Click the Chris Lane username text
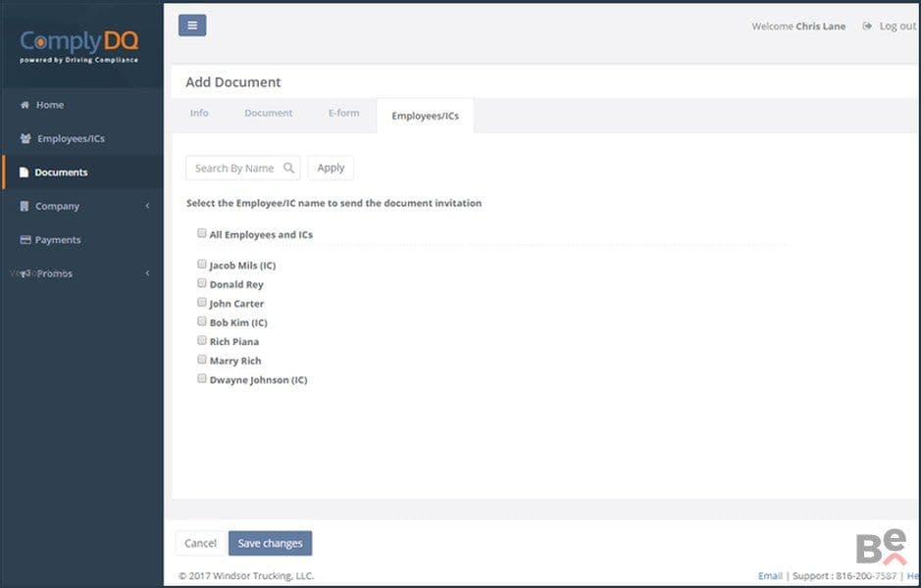Viewport: 921px width, 588px height. tap(821, 26)
